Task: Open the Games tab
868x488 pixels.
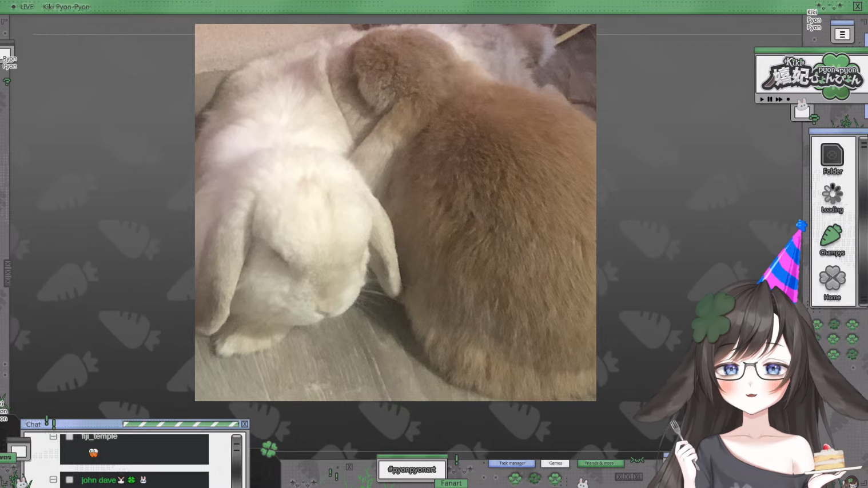Action: 555,463
